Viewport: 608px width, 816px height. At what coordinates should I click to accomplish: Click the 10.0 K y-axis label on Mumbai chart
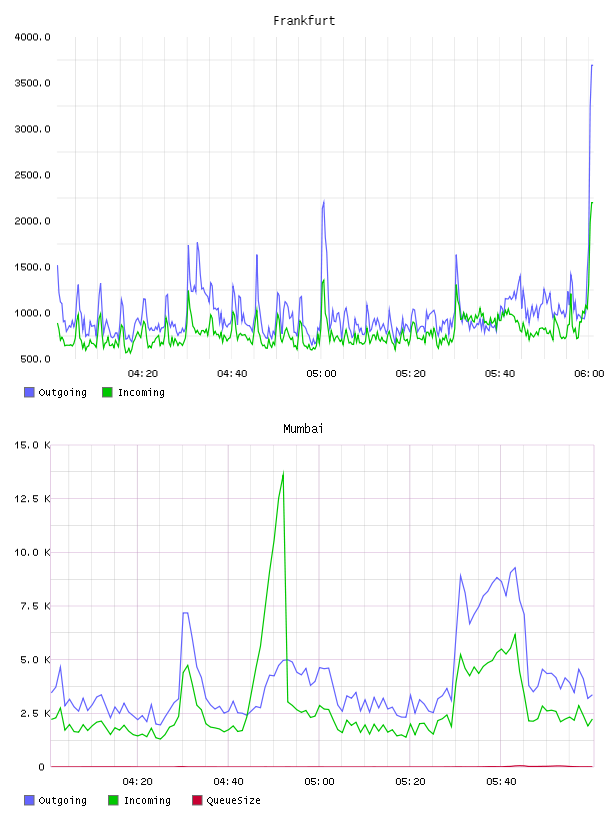pos(32,552)
